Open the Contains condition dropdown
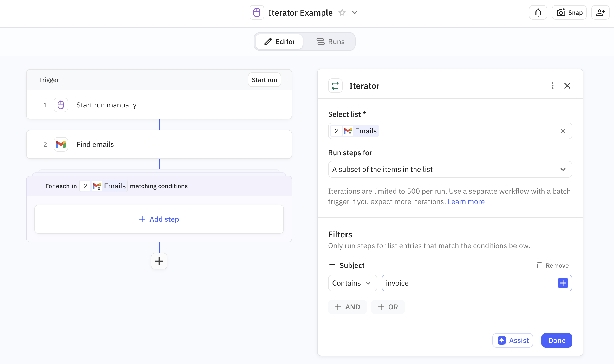 click(x=352, y=283)
